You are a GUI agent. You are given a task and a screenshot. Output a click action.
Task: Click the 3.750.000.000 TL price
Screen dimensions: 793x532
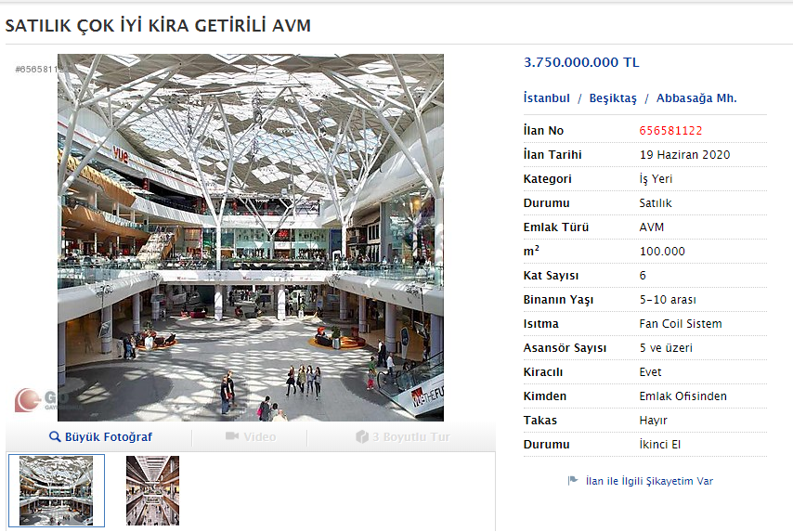click(x=581, y=63)
